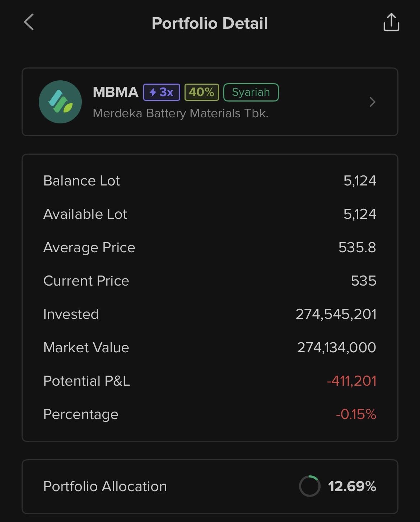Tap the portfolio allocation ring indicator
This screenshot has width=420, height=522.
click(x=309, y=486)
